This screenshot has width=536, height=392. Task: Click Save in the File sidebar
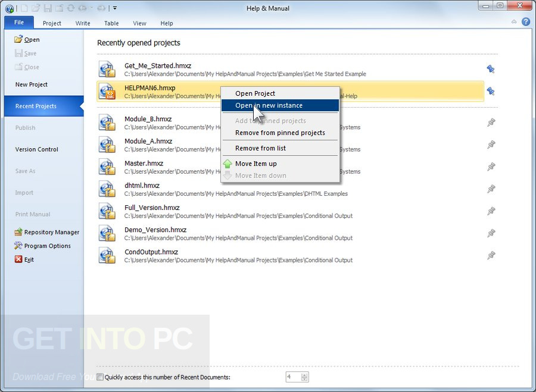[26, 54]
